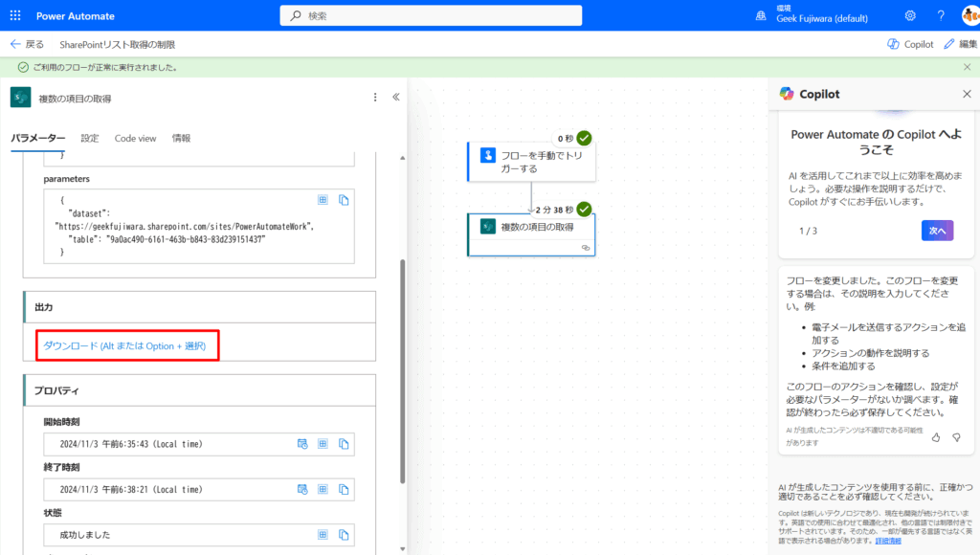
Task: Click the 出力 section header
Action: pos(200,307)
